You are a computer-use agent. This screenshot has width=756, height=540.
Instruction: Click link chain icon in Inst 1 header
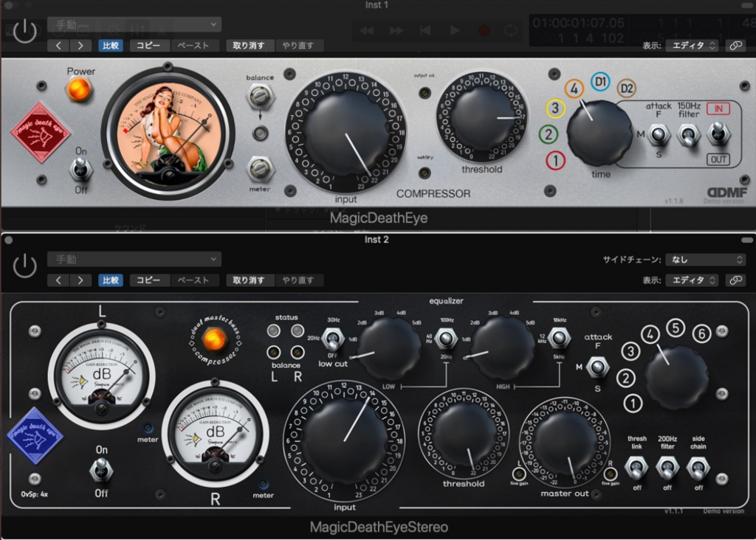tap(735, 46)
